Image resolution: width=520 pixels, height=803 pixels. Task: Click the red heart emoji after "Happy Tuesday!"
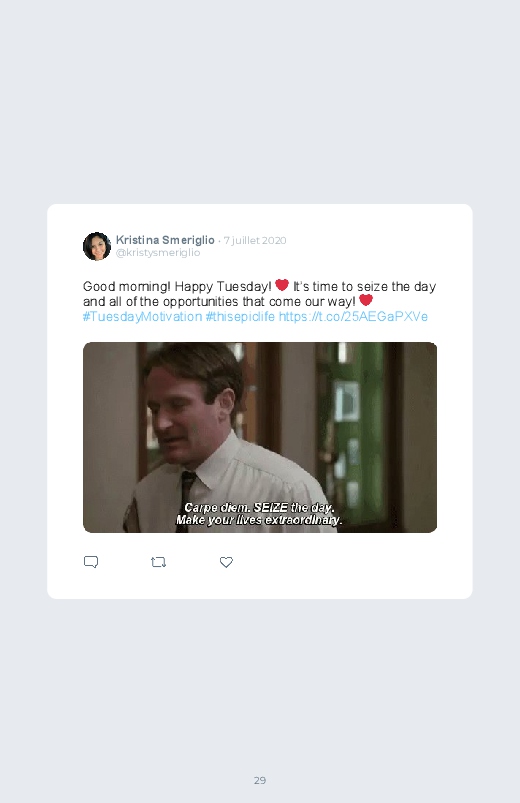click(282, 285)
